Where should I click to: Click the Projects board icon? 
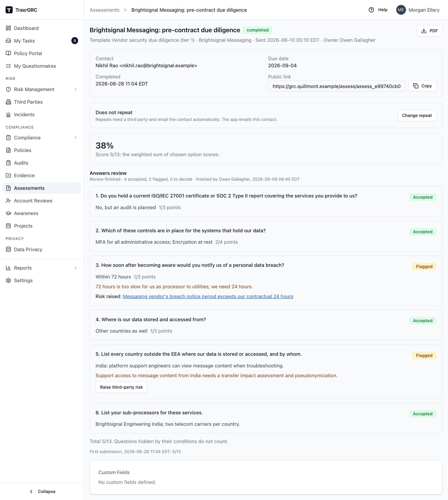[8, 226]
